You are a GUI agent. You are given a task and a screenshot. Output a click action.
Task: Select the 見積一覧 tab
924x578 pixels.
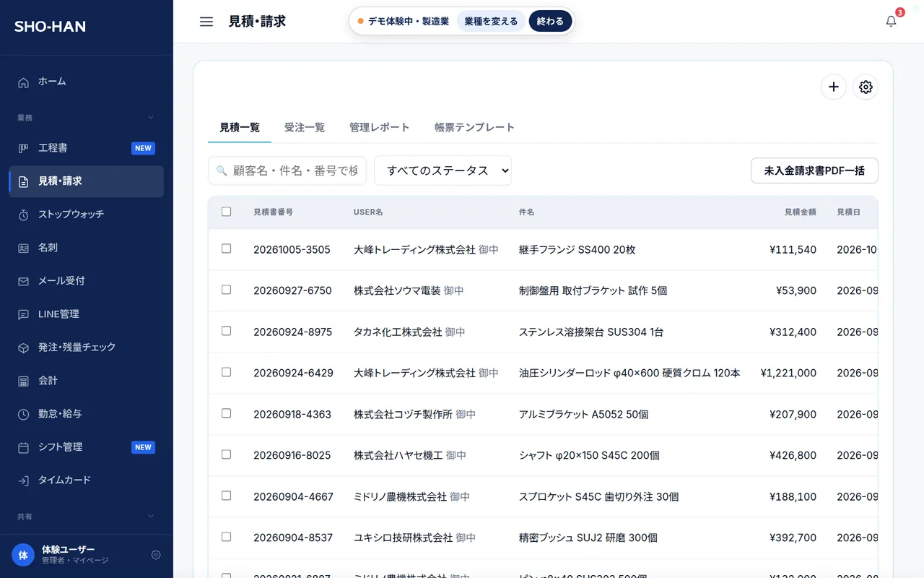point(240,128)
